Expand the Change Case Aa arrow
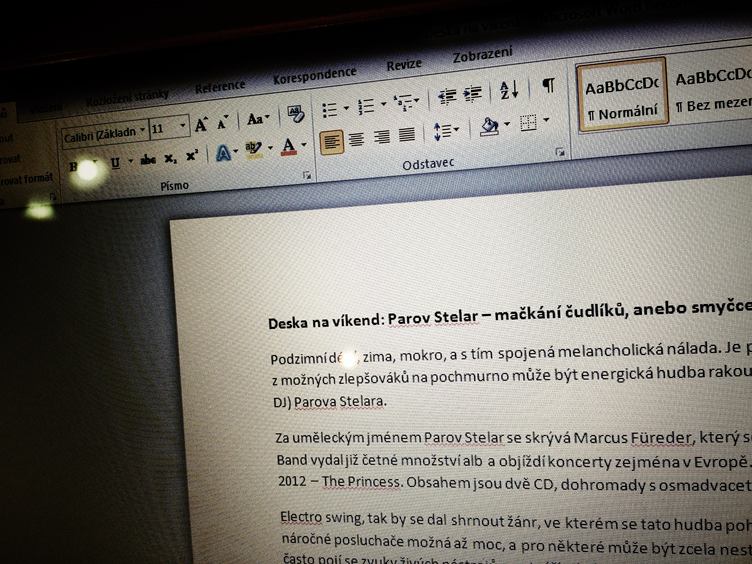Image resolution: width=752 pixels, height=564 pixels. [267, 118]
